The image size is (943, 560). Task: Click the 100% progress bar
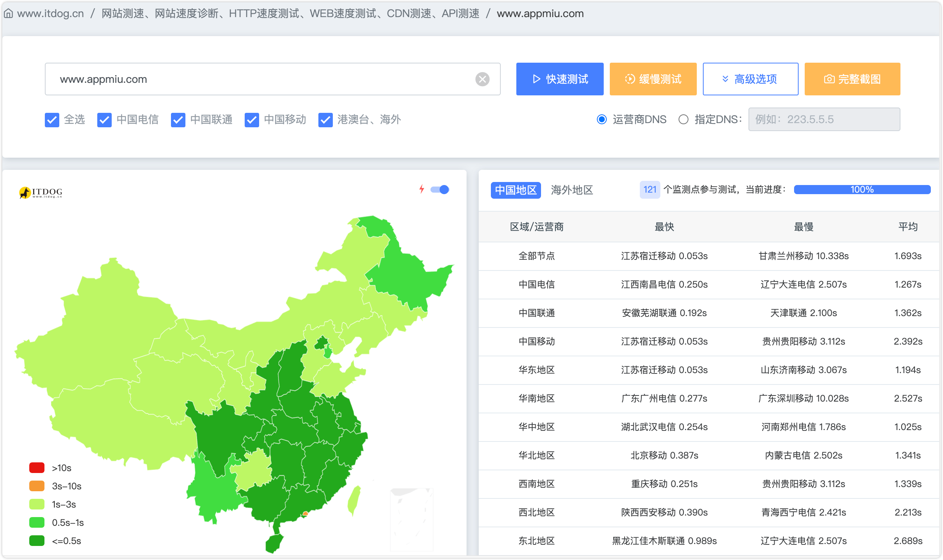coord(862,190)
